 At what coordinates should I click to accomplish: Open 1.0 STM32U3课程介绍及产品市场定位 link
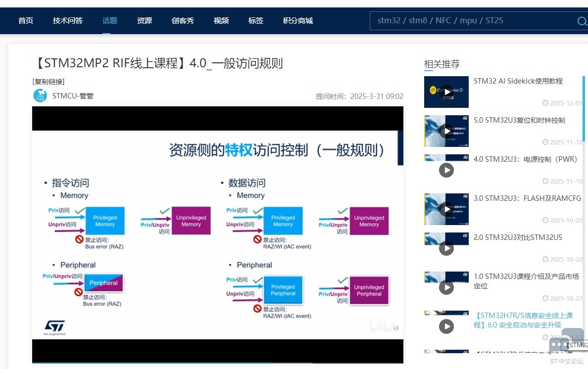point(526,281)
